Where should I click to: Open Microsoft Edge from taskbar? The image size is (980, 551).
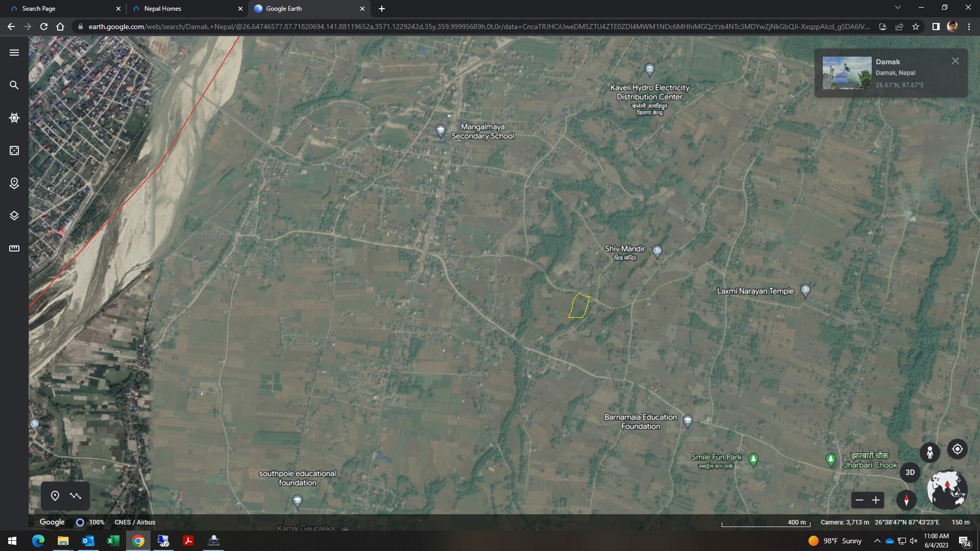coord(38,541)
